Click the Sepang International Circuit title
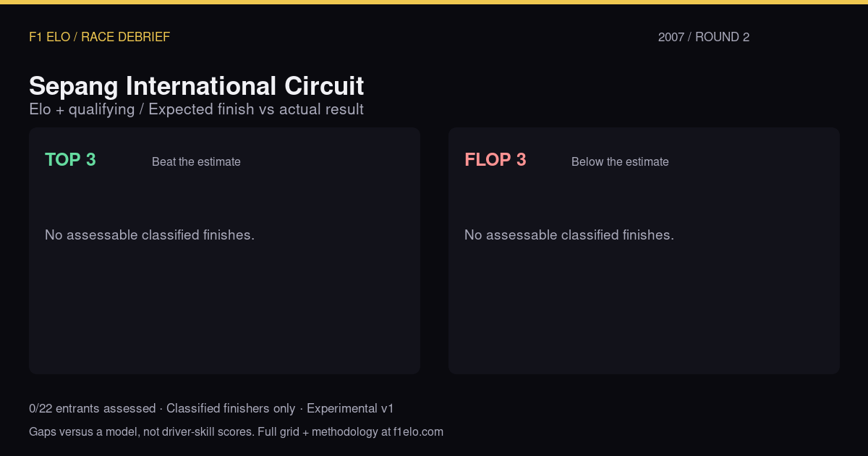Screen dimensions: 868x456 click(196, 86)
